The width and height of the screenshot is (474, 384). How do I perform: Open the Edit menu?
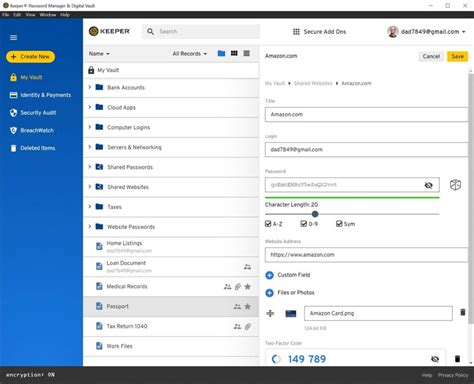[x=17, y=15]
